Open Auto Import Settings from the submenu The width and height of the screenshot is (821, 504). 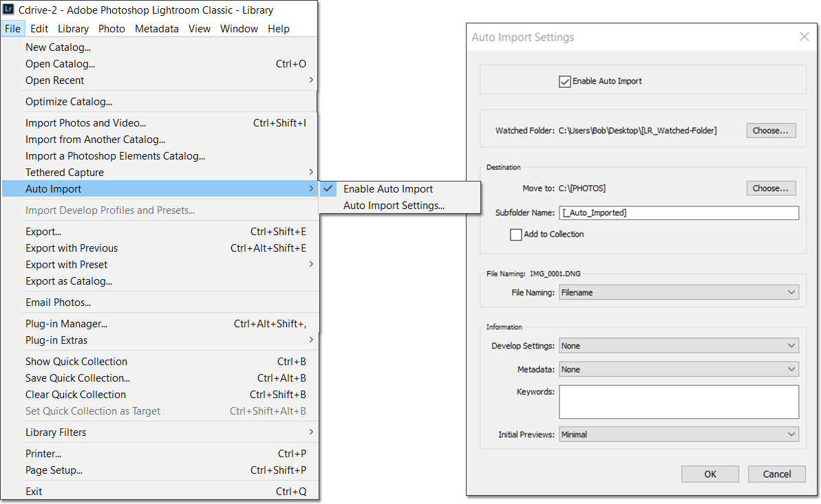(400, 206)
